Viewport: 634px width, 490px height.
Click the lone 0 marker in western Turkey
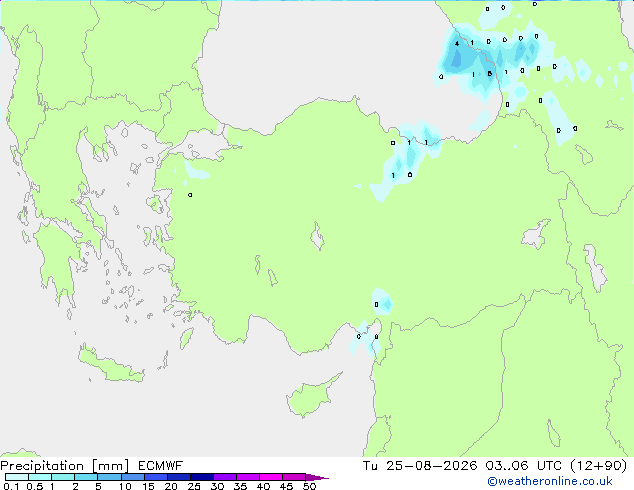coord(190,195)
